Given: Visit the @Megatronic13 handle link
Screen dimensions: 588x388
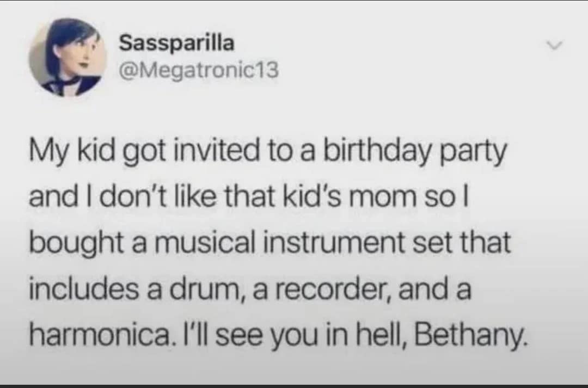Looking at the screenshot, I should pos(198,70).
